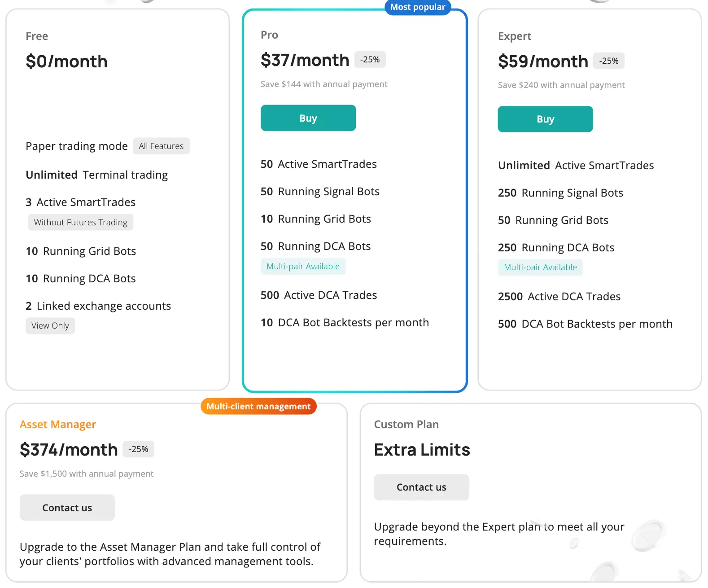Screen dimensions: 708x588
Task: Click the Buy button on Pro plan
Action: pos(308,118)
